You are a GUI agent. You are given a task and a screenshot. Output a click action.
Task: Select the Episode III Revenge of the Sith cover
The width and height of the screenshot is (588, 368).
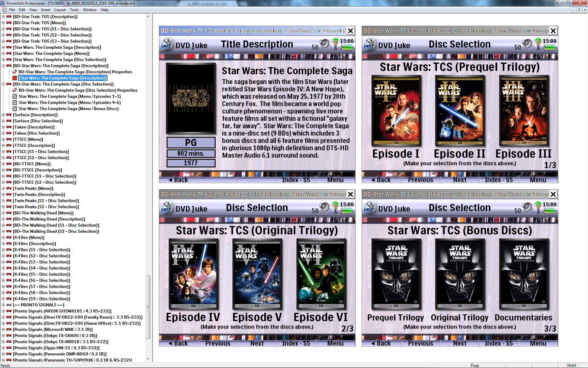(524, 110)
